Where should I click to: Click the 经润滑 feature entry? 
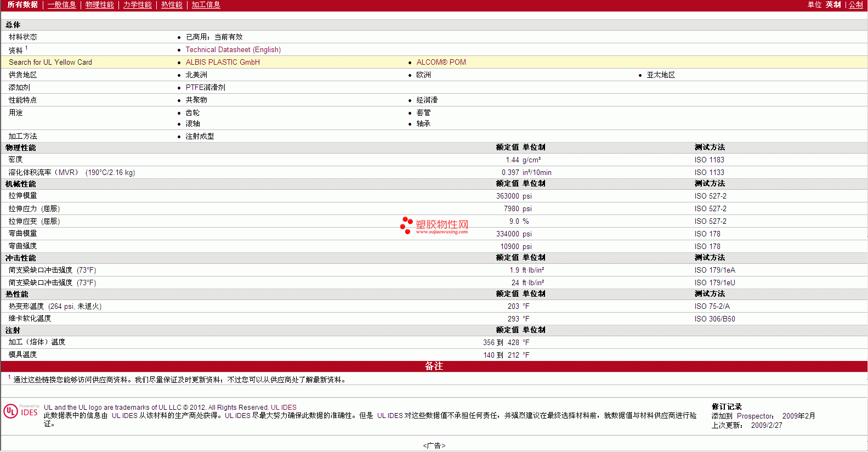pyautogui.click(x=427, y=100)
